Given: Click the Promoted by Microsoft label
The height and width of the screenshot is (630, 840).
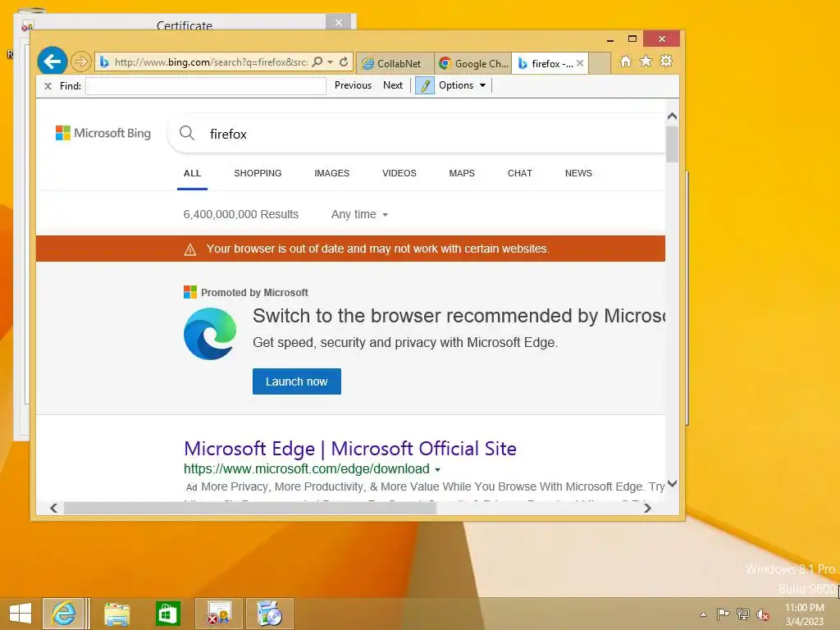Looking at the screenshot, I should click(254, 293).
